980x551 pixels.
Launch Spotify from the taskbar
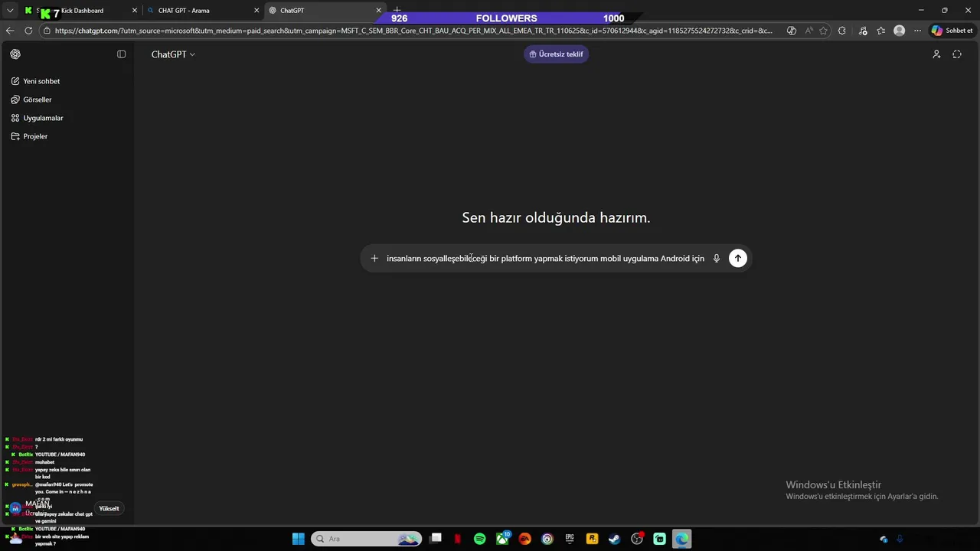point(479,539)
